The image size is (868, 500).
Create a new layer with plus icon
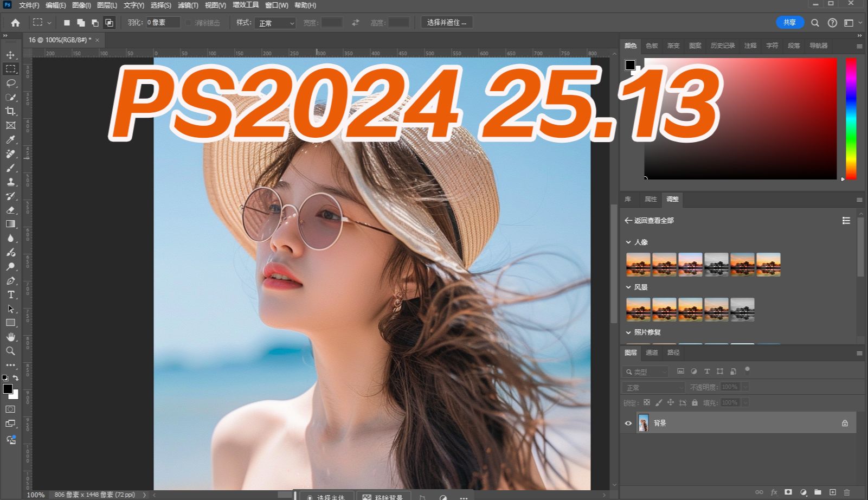point(833,492)
